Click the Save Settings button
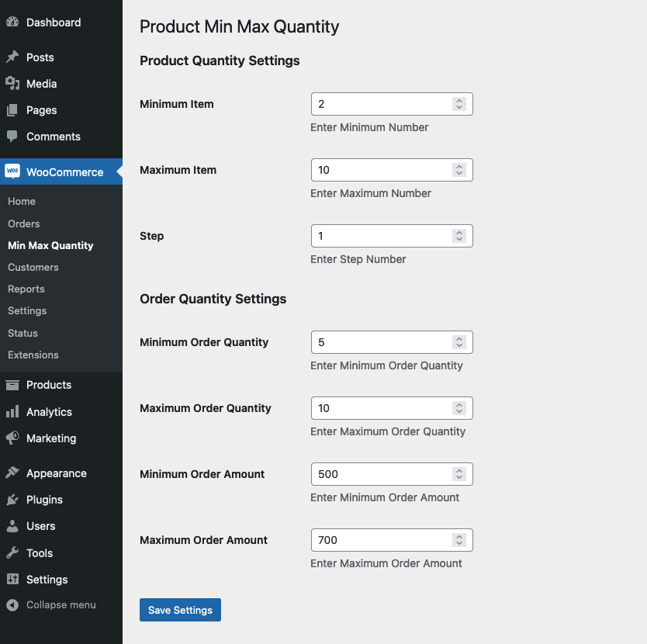The width and height of the screenshot is (647, 644). (x=180, y=610)
